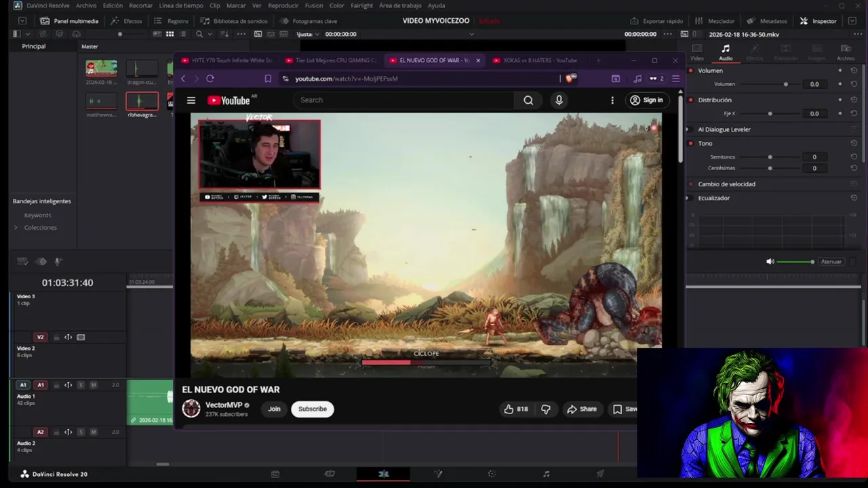Image resolution: width=868 pixels, height=488 pixels.
Task: Click the timeline microphone voiceover icon
Action: [x=58, y=262]
